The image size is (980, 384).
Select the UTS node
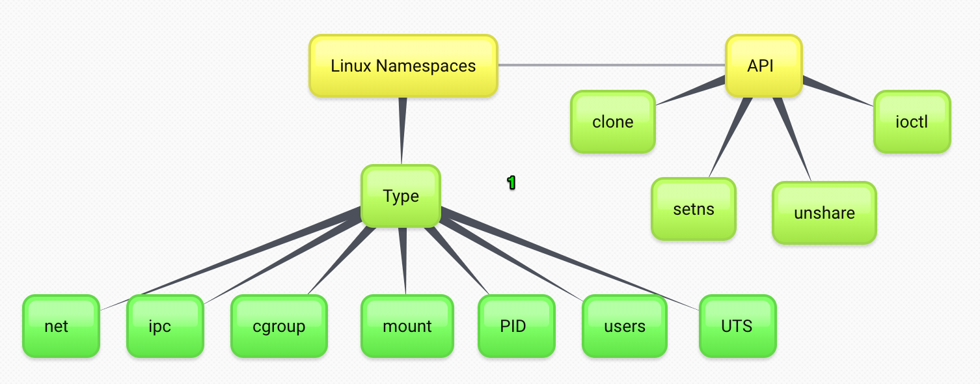click(737, 326)
